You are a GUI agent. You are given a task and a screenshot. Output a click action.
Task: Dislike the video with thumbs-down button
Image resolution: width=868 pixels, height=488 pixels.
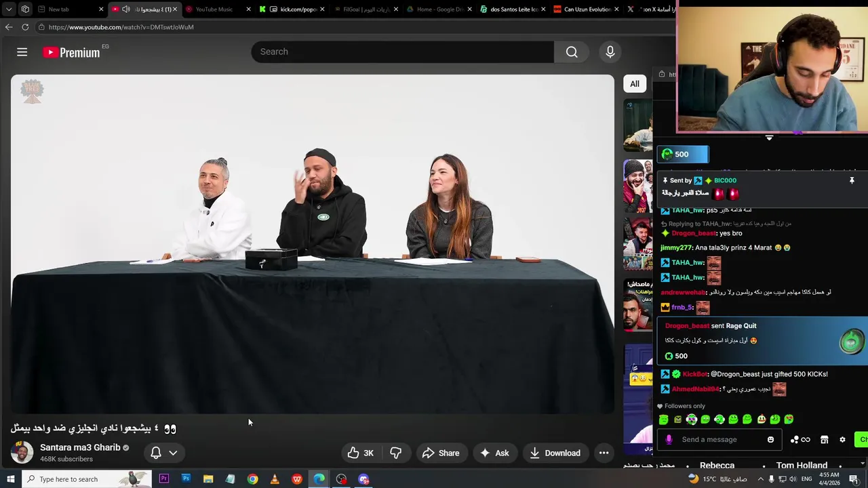point(396,453)
